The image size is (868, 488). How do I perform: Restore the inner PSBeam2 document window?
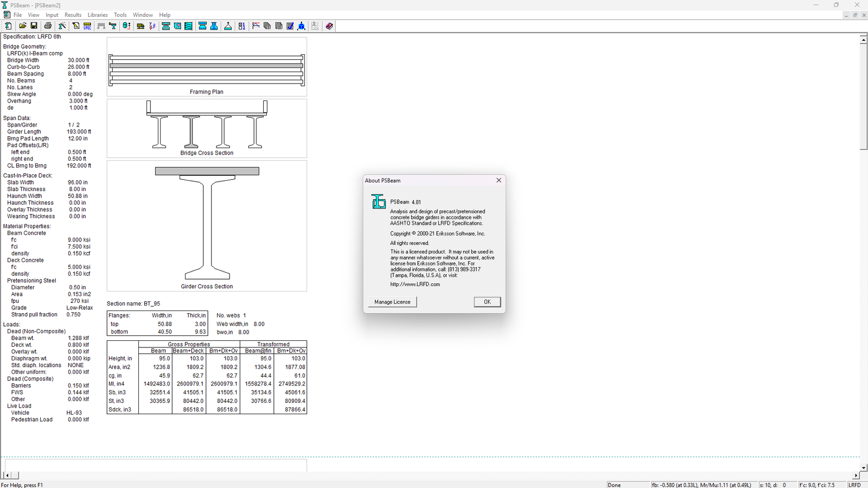point(856,15)
